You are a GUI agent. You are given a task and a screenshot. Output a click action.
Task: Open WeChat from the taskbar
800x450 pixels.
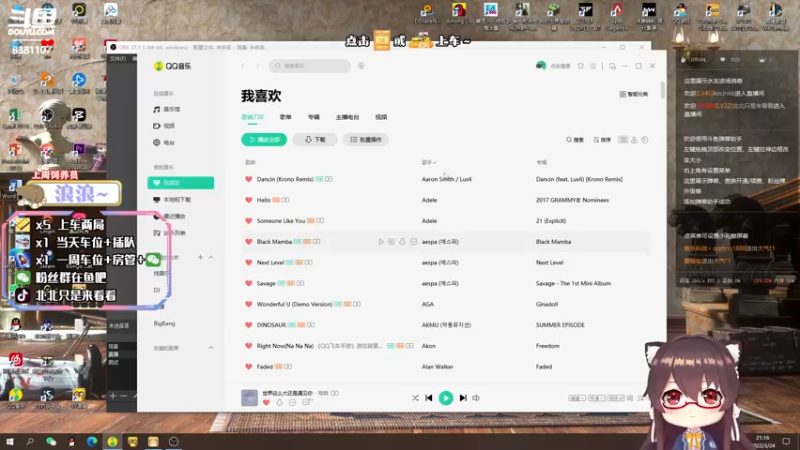coord(51,442)
